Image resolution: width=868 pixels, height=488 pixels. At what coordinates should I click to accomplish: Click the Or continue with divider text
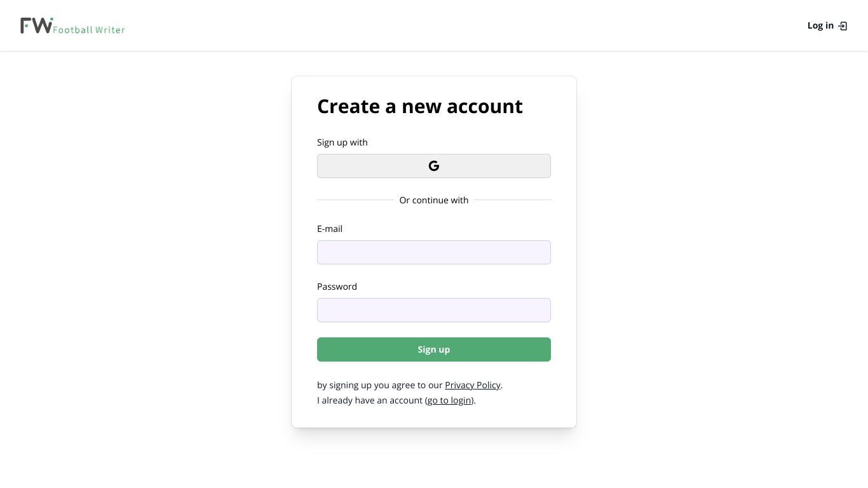click(x=434, y=200)
